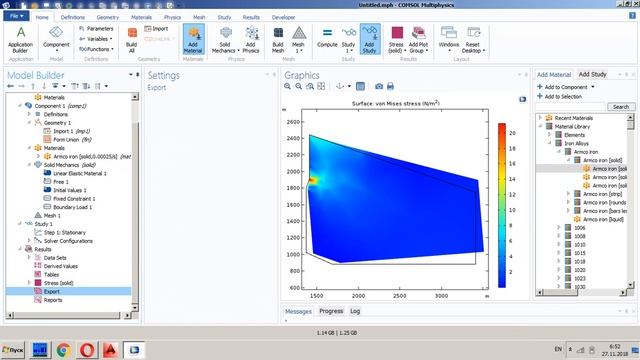Switch to the Developer ribbon tab
640x360 pixels.
[x=283, y=17]
